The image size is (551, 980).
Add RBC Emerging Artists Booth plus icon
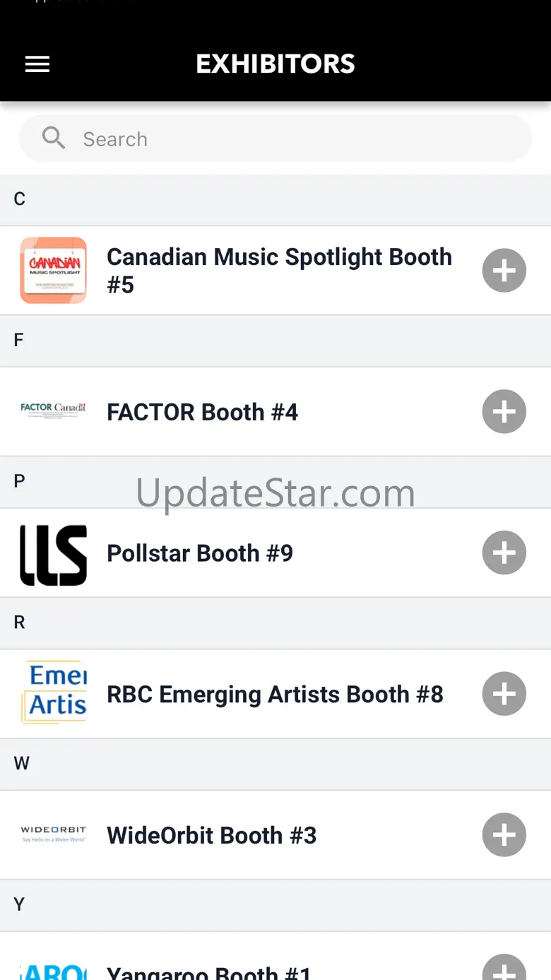(504, 694)
